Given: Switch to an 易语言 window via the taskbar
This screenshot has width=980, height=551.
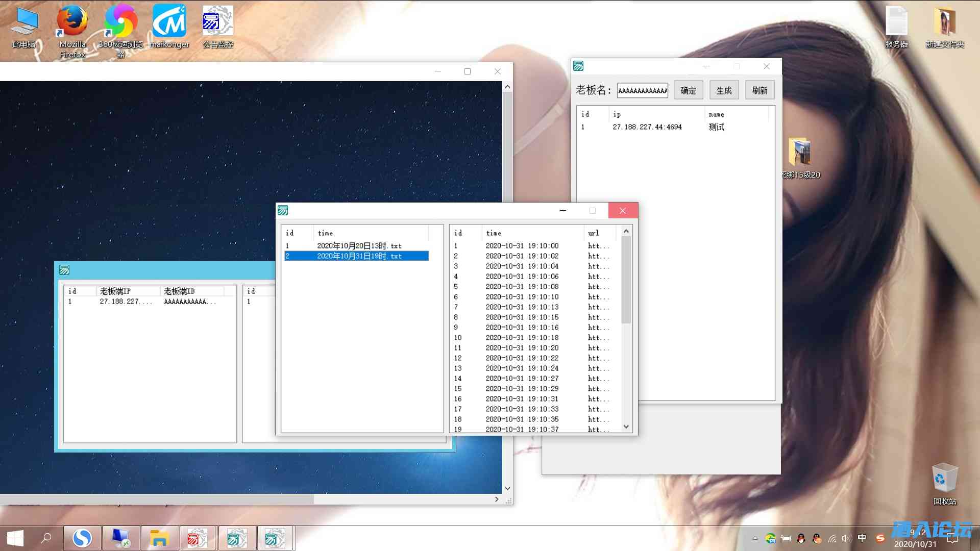Looking at the screenshot, I should click(237, 538).
